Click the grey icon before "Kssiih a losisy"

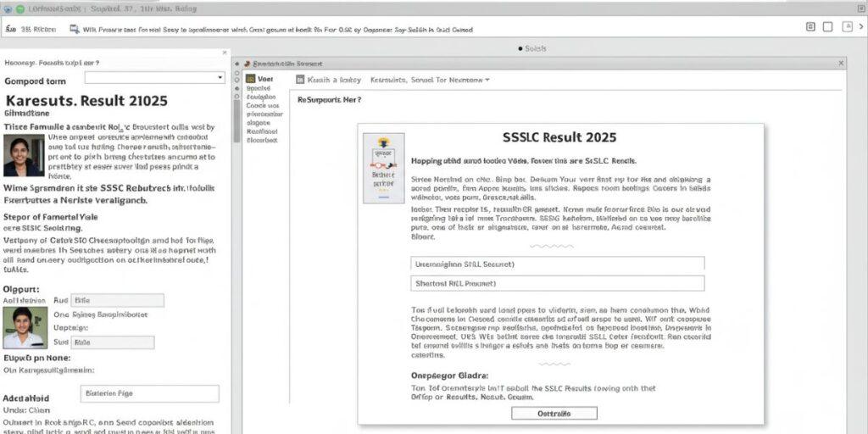(300, 80)
